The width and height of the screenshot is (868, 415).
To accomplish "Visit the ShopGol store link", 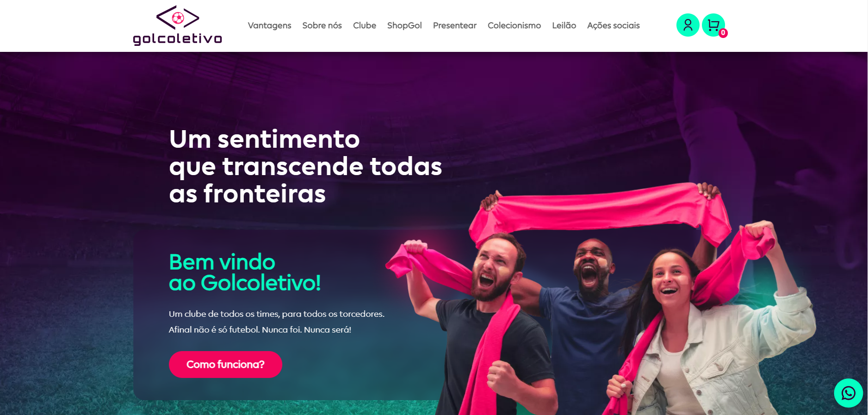I will tap(404, 25).
